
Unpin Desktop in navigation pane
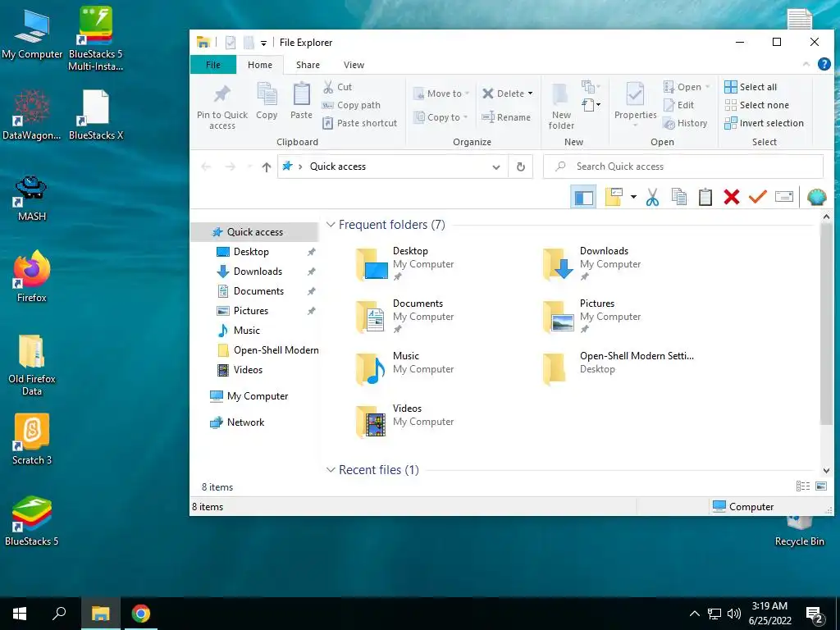[311, 252]
